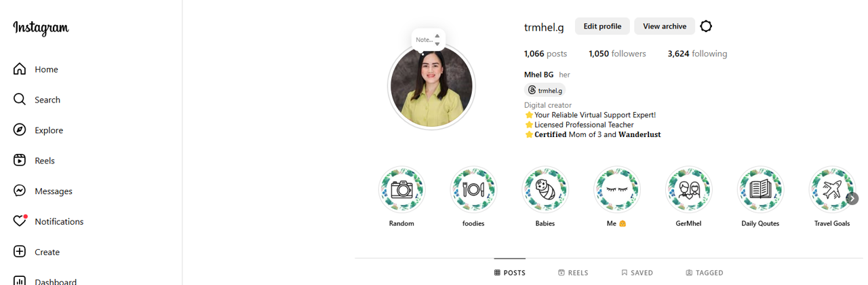Screen dimensions: 868x285
Task: View Notifications heart icon
Action: click(x=20, y=221)
